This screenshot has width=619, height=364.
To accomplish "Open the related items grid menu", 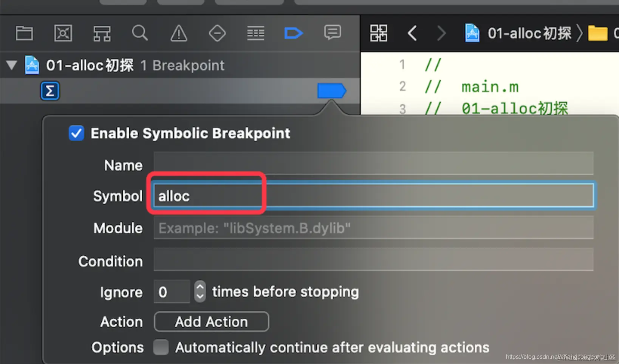I will point(379,33).
